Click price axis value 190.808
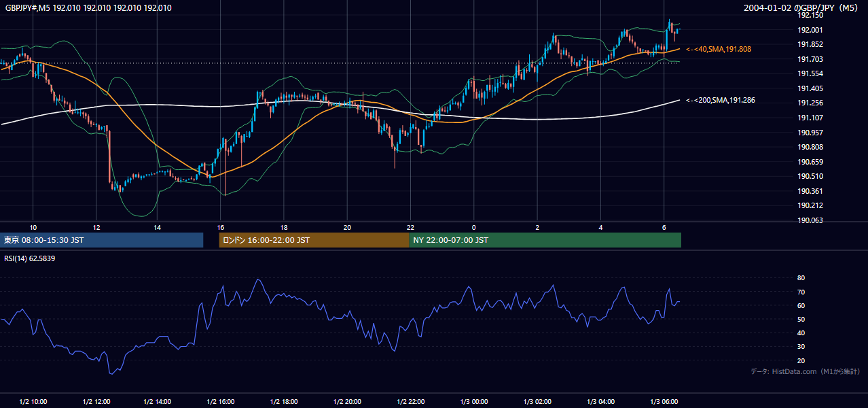This screenshot has height=408, width=868. coord(810,147)
